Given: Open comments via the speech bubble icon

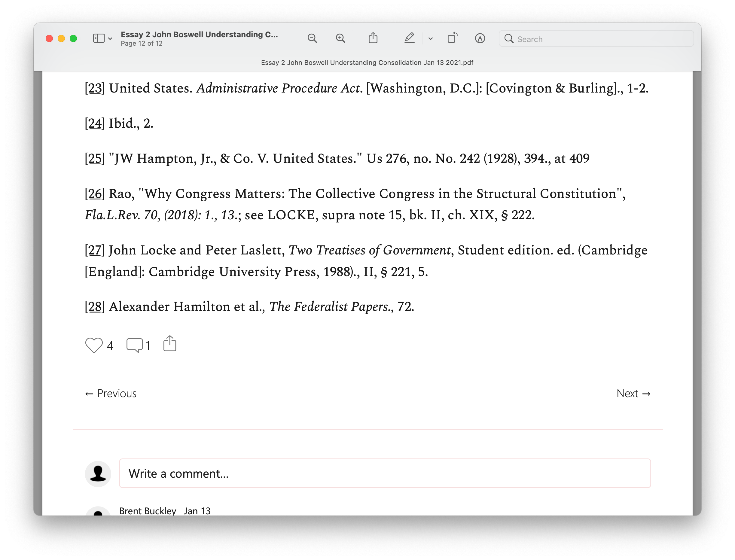Looking at the screenshot, I should [135, 345].
